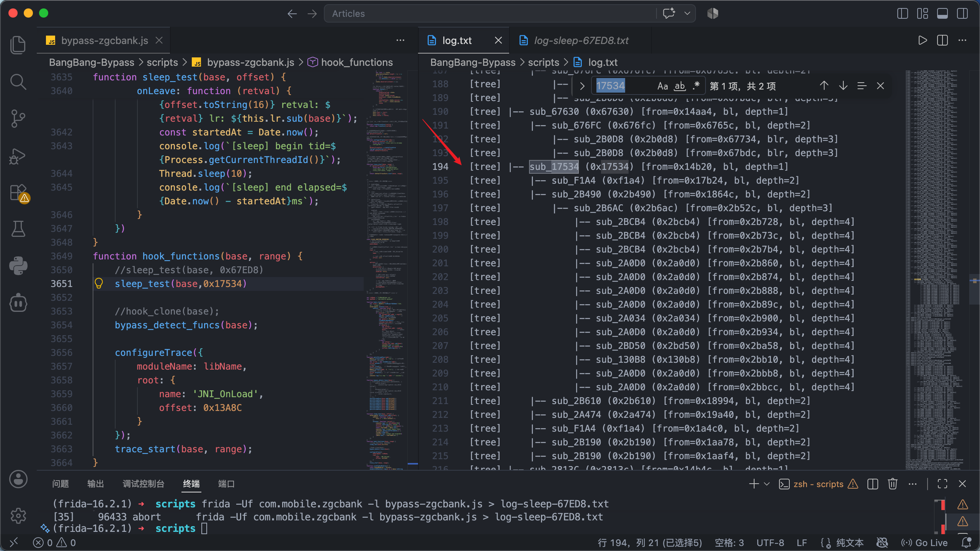Open more actions for right editor group
The height and width of the screenshot is (551, 980).
coord(962,40)
